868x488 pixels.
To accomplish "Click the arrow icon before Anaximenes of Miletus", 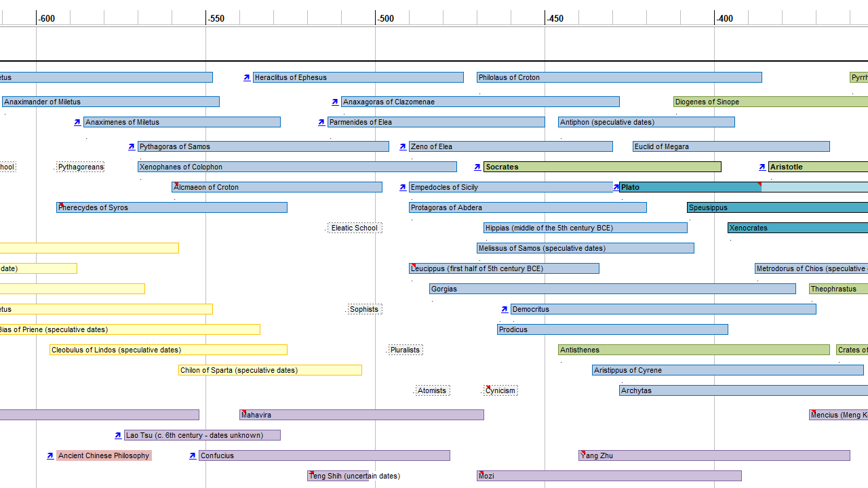I will [77, 123].
